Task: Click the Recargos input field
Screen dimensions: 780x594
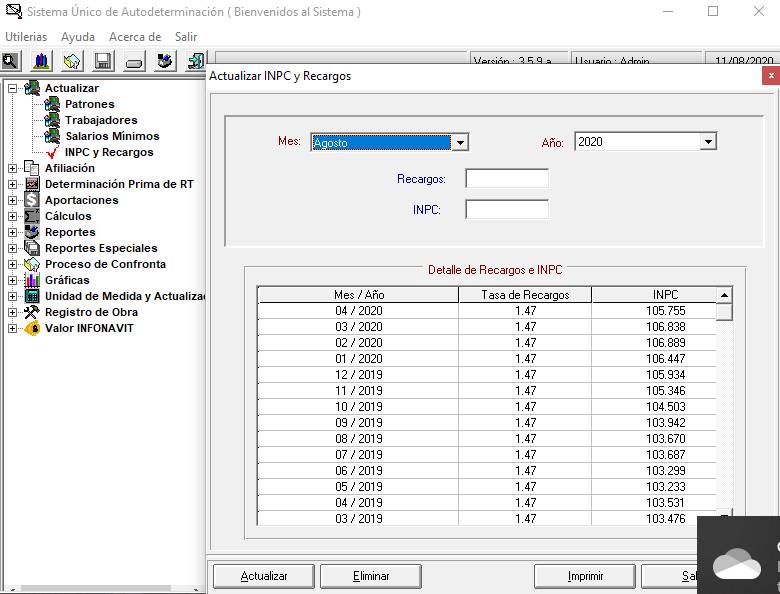Action: [507, 179]
